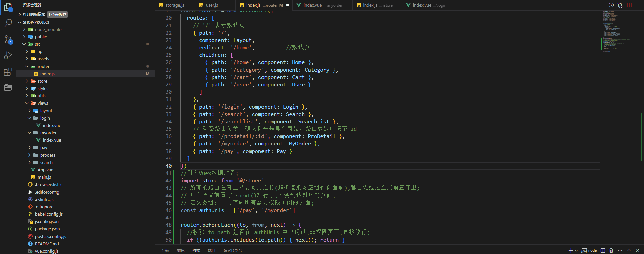Open the 端口 (Ports) panel tab
The image size is (644, 254).
coord(212,251)
